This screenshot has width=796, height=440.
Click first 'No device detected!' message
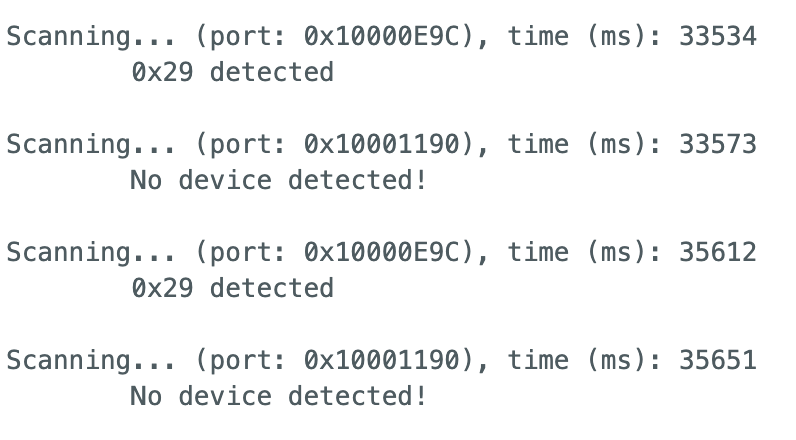click(x=279, y=180)
